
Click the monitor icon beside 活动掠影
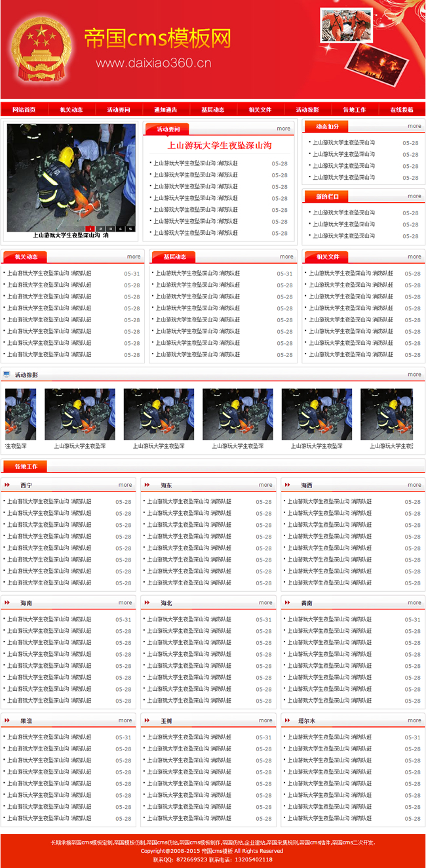point(7,375)
